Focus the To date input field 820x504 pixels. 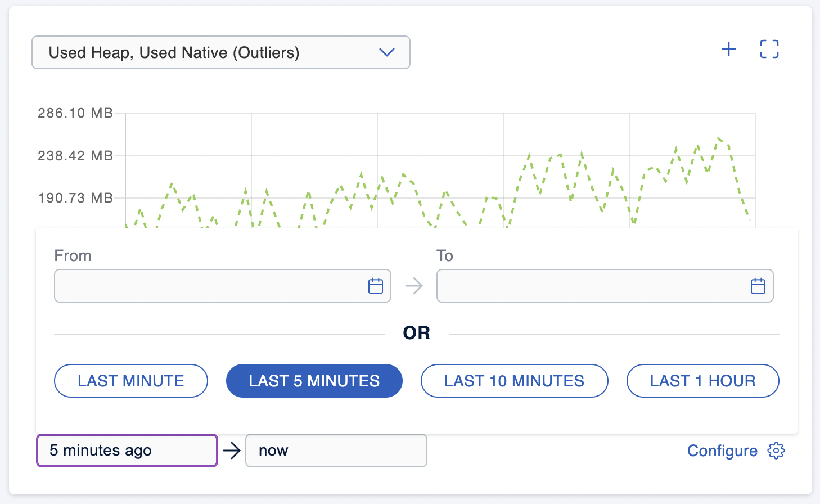pyautogui.click(x=591, y=286)
